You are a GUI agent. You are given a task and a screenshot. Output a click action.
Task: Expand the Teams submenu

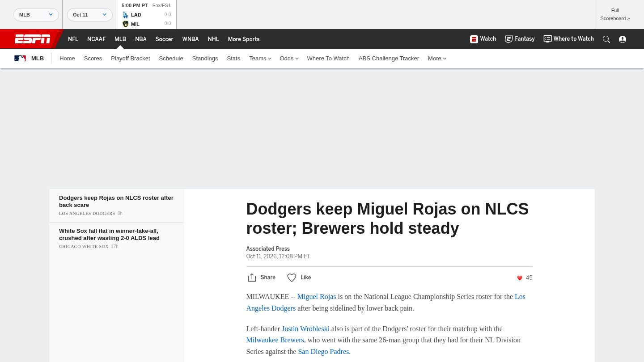point(260,59)
